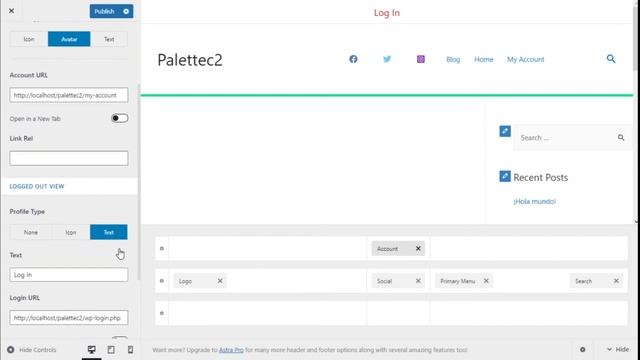Open the Home menu item
Image resolution: width=640 pixels, height=360 pixels.
click(484, 60)
